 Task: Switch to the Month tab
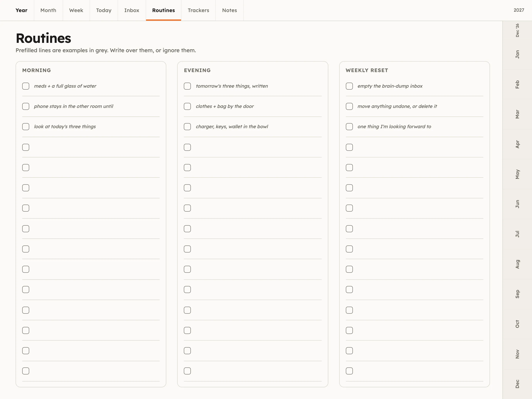click(x=48, y=10)
